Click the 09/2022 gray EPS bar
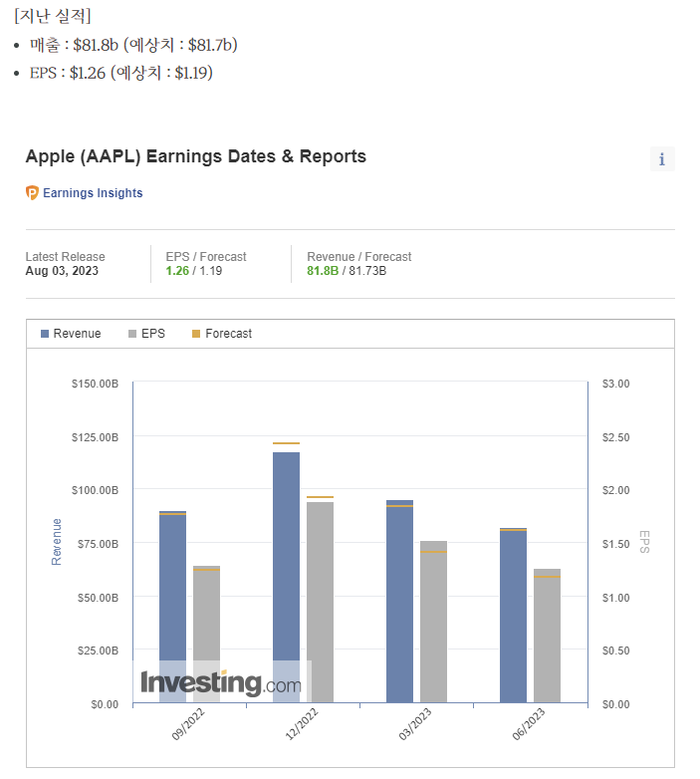Image resolution: width=700 pixels, height=779 pixels. (206, 634)
